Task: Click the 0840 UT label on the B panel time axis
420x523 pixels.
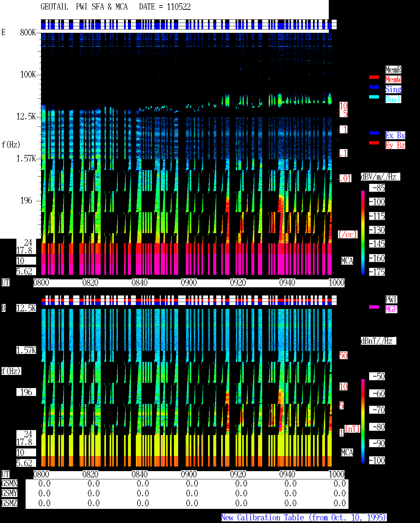Action: click(139, 474)
